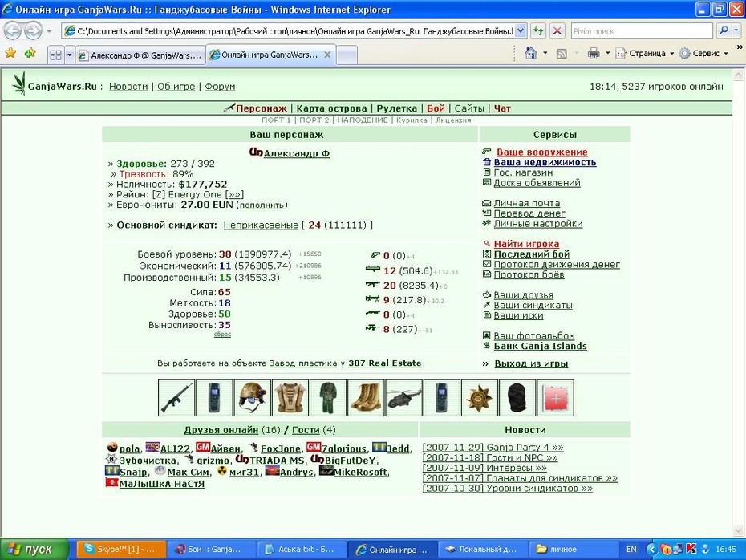Open the Страница menu dropdown
Image resolution: width=746 pixels, height=560 pixels.
(x=645, y=53)
